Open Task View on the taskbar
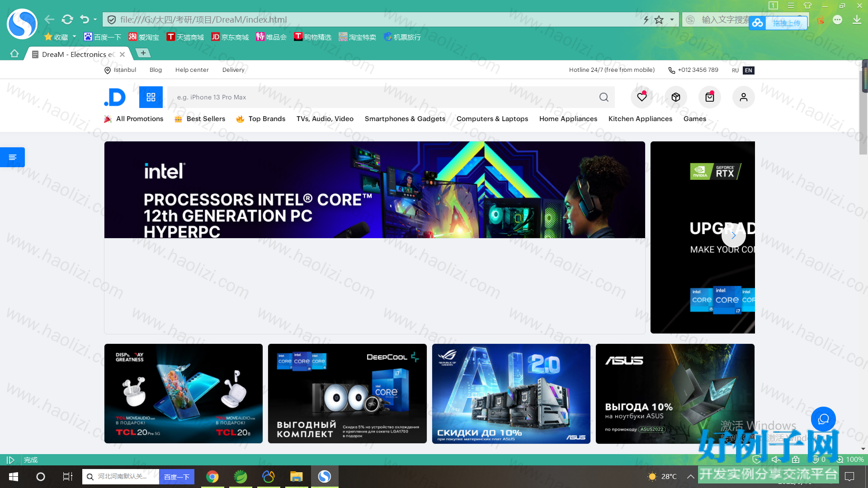868x488 pixels. pyautogui.click(x=68, y=477)
